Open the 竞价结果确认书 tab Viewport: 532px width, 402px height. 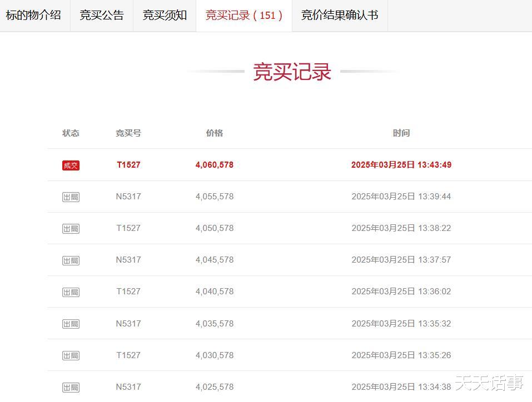340,15
